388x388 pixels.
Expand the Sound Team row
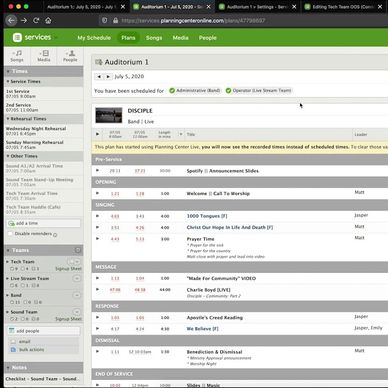[7, 312]
